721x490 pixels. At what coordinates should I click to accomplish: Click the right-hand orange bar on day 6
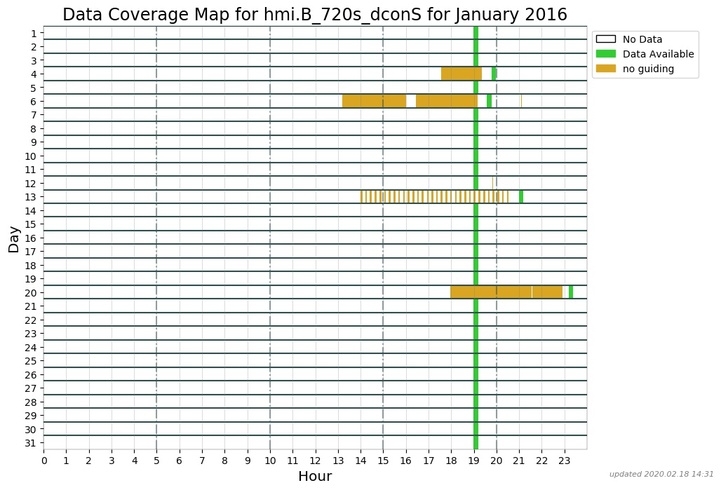click(446, 101)
